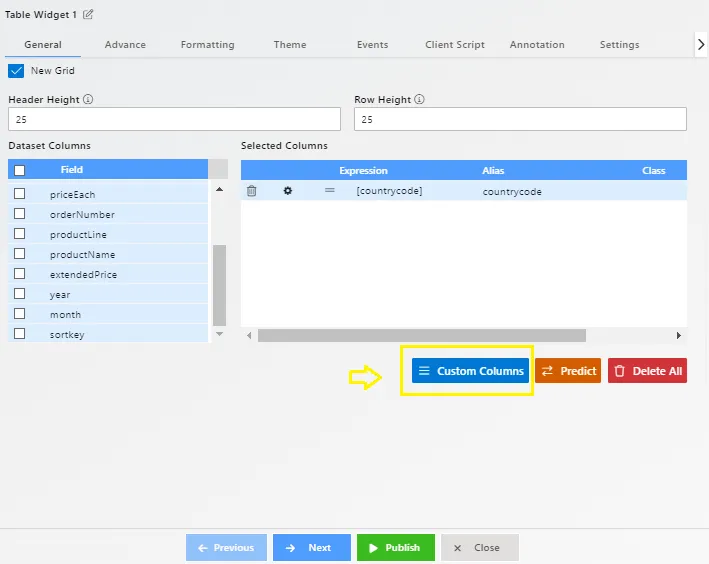This screenshot has height=564, width=709.
Task: Check the productName column checkbox
Action: pos(19,253)
